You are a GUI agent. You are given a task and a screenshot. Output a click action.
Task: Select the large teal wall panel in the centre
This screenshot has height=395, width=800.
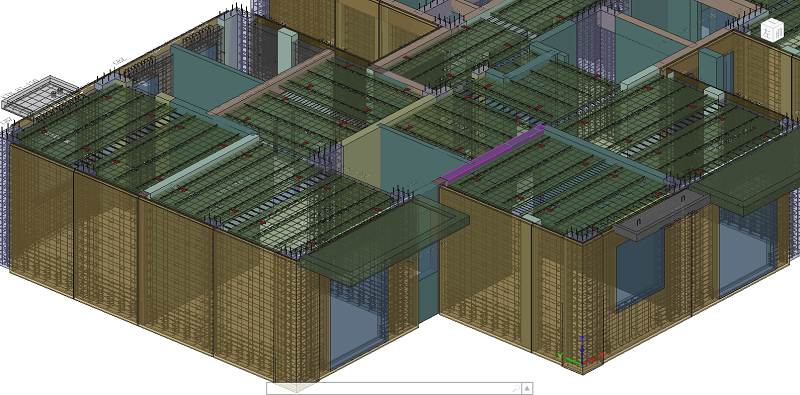point(408,162)
